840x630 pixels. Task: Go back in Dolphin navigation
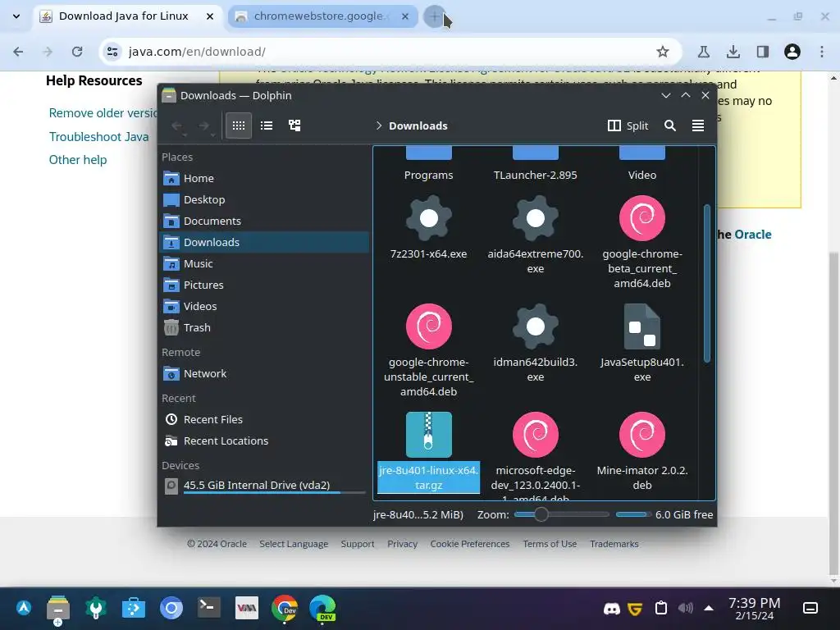(177, 126)
